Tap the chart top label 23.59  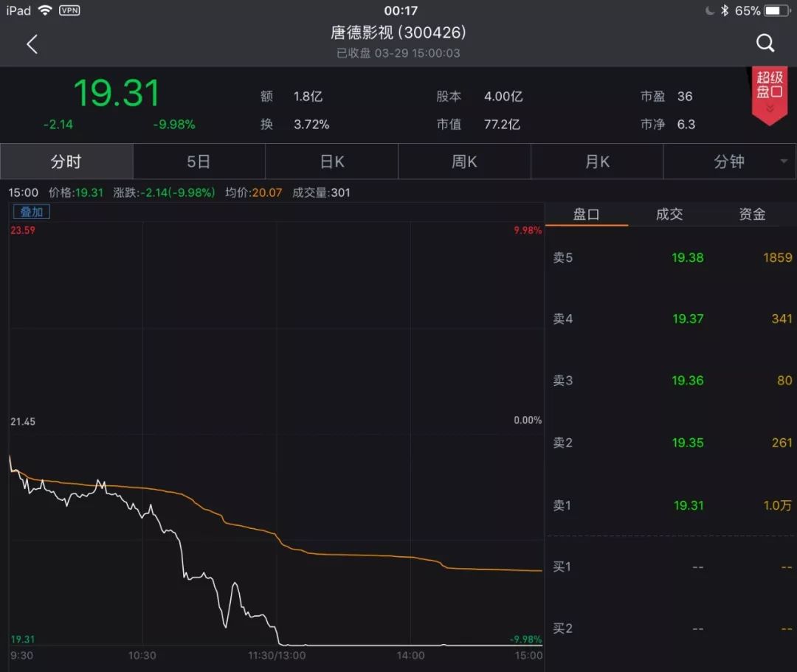click(x=23, y=230)
